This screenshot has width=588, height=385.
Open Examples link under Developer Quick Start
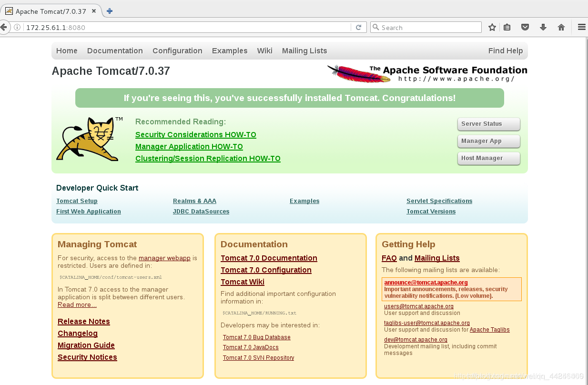click(x=304, y=201)
